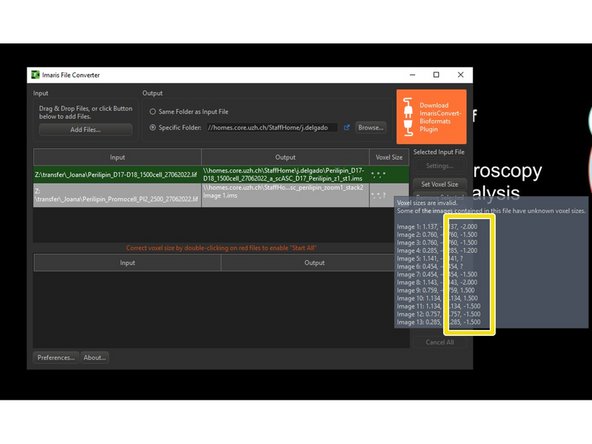Click the Cancel All button
592x444 pixels.
[x=439, y=342]
